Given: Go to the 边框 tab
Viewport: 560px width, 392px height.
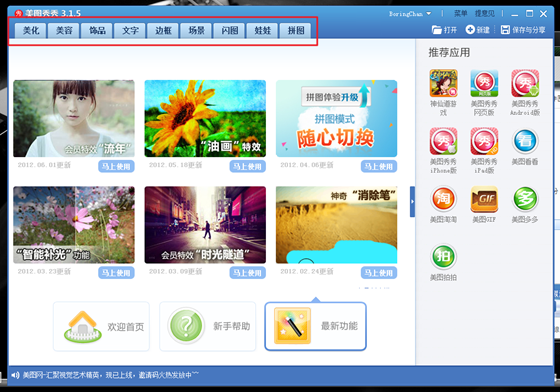Looking at the screenshot, I should (x=163, y=30).
